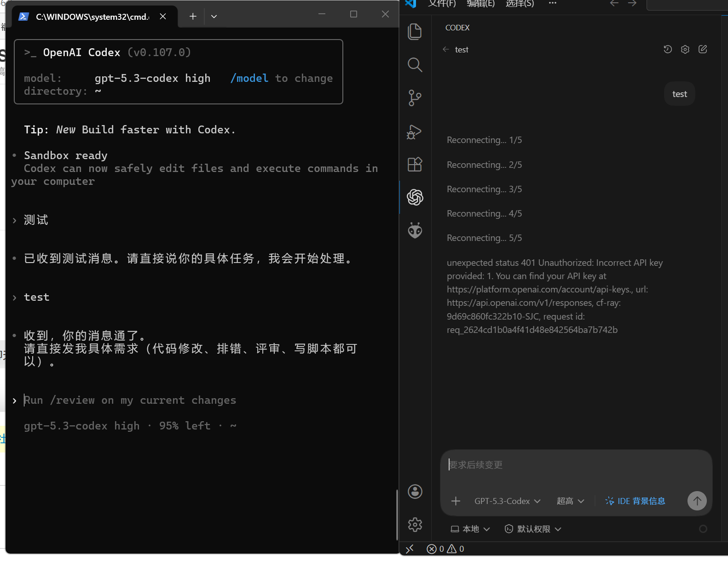Maximize the terminal window

tap(353, 14)
